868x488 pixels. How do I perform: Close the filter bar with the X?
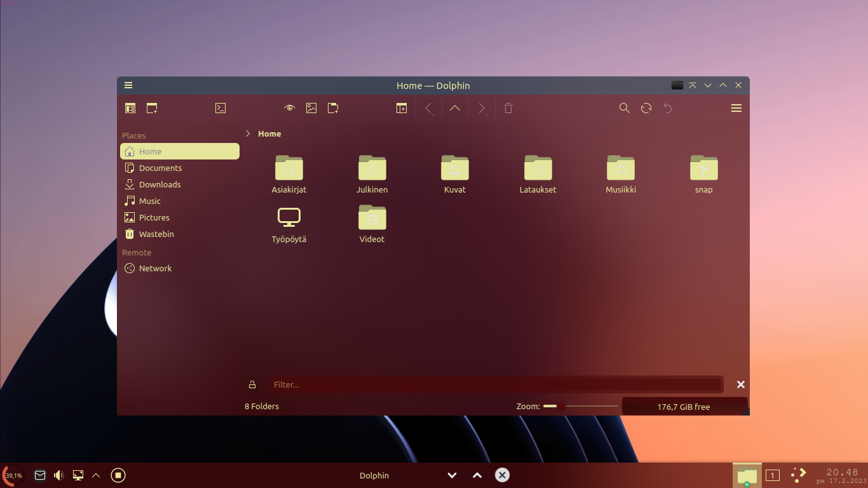[740, 384]
